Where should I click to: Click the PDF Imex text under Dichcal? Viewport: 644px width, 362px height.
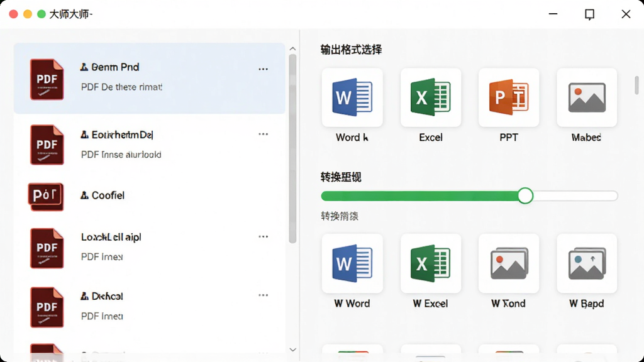pos(102,316)
